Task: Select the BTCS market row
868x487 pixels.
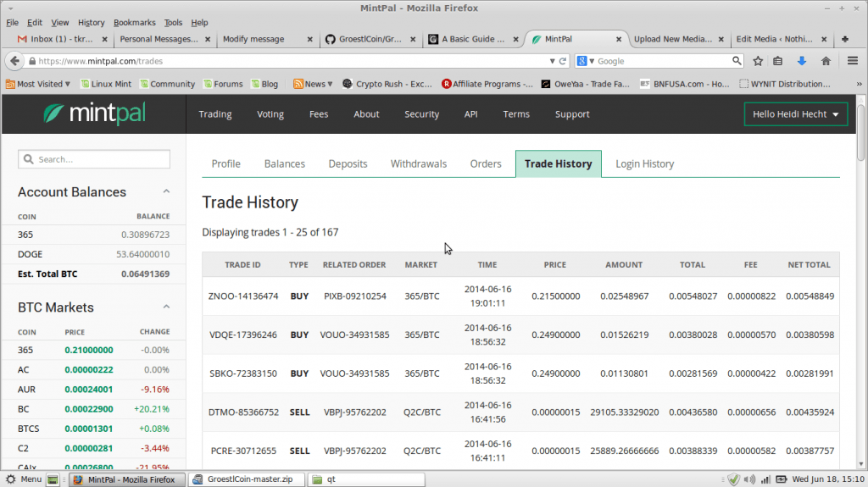Action: [93, 429]
